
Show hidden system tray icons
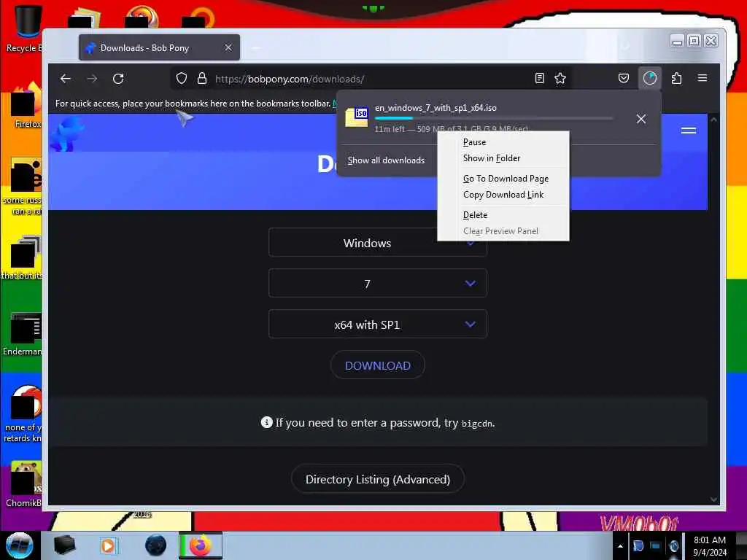(620, 545)
